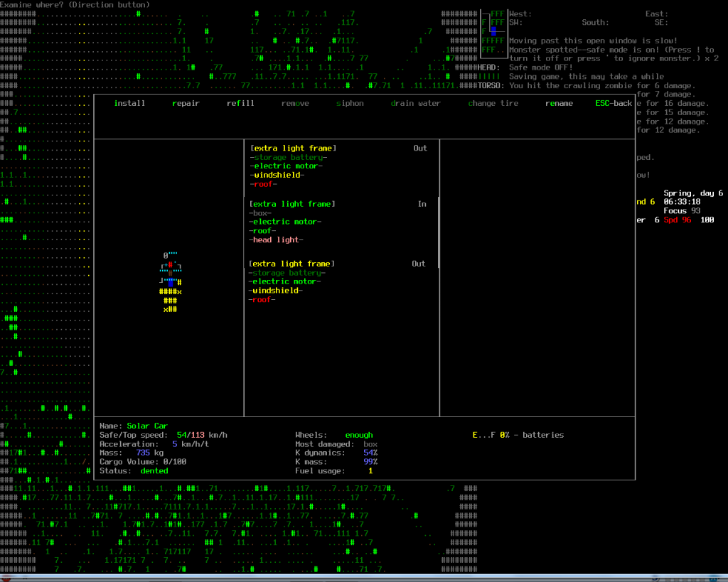This screenshot has height=582, width=728.
Task: Select the install option in vehicle menu
Action: point(129,103)
